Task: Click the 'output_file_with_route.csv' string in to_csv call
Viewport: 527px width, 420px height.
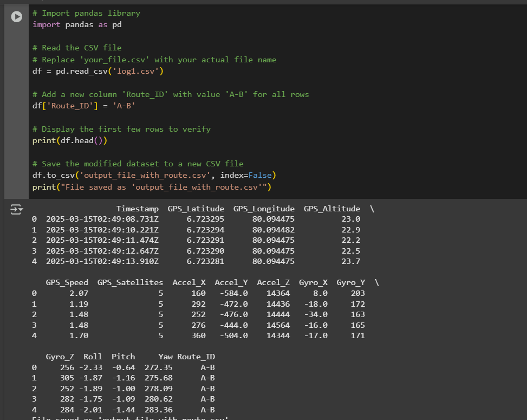Action: [x=145, y=175]
